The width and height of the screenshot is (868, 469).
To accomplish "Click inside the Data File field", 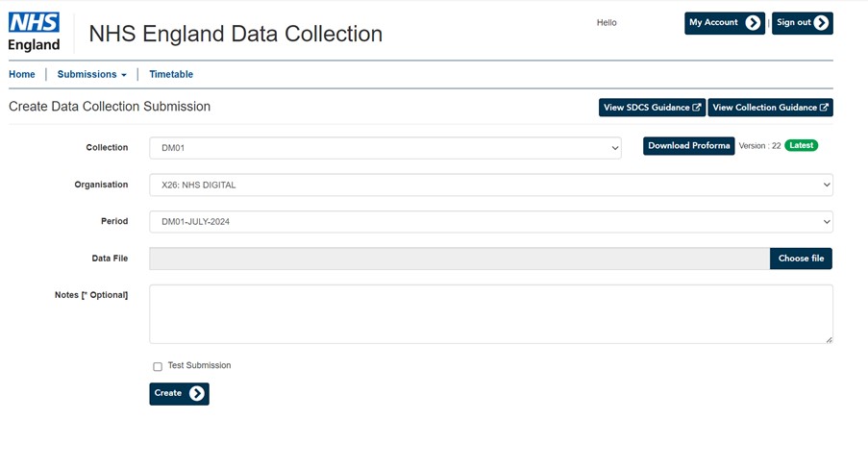I will click(x=459, y=259).
